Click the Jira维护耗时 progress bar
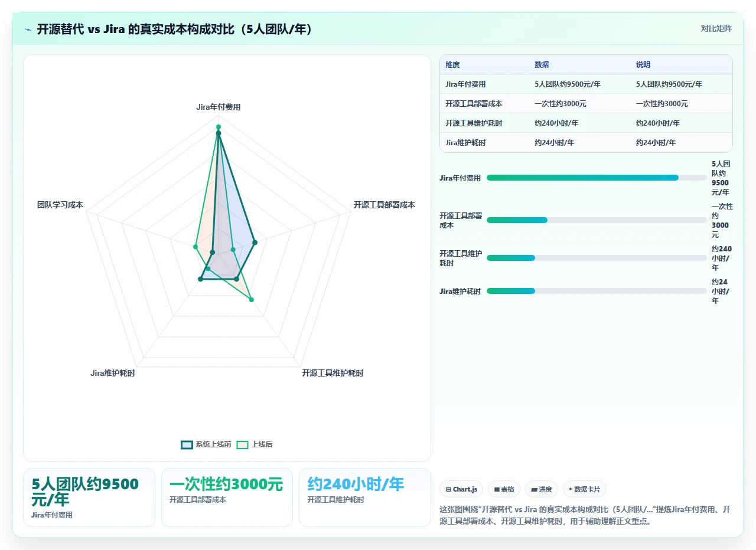The image size is (756, 550). click(x=597, y=291)
